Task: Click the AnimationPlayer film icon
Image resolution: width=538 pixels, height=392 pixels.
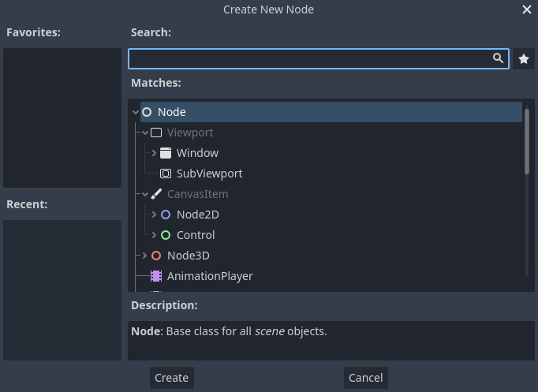Action: (x=156, y=276)
